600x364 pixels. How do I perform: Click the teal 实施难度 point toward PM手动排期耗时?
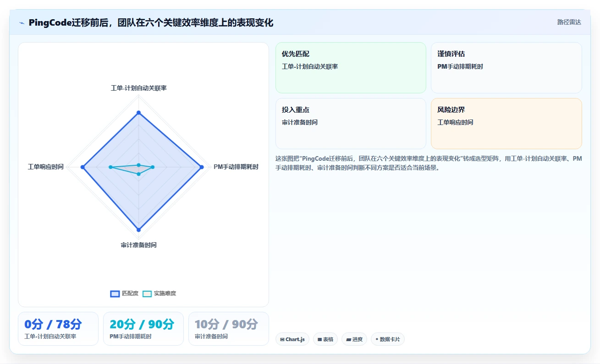point(153,167)
